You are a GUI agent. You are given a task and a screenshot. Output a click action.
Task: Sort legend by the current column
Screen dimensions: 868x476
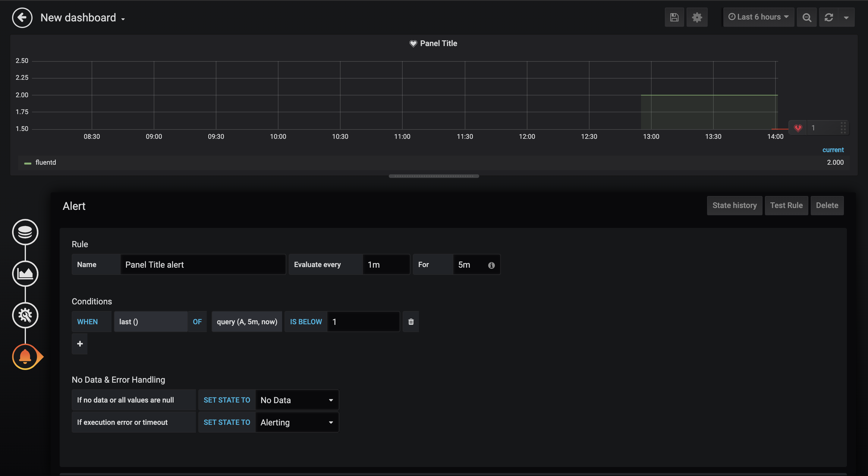point(833,150)
